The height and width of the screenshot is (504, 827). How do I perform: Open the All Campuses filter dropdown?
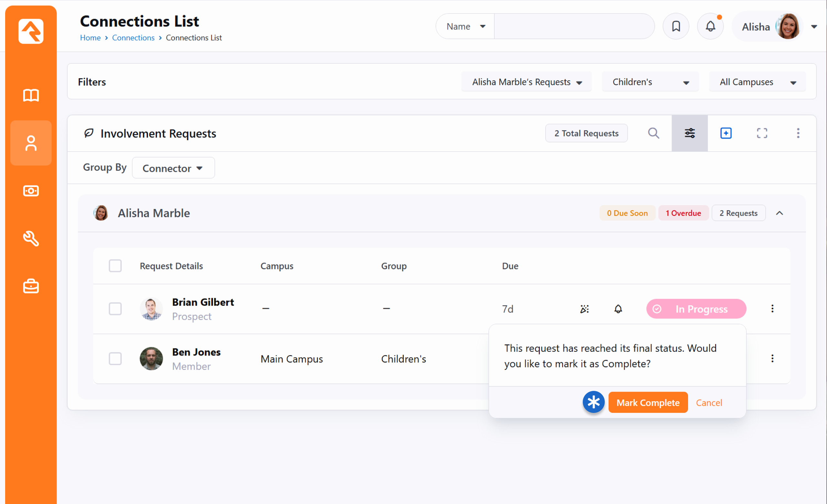(x=757, y=82)
